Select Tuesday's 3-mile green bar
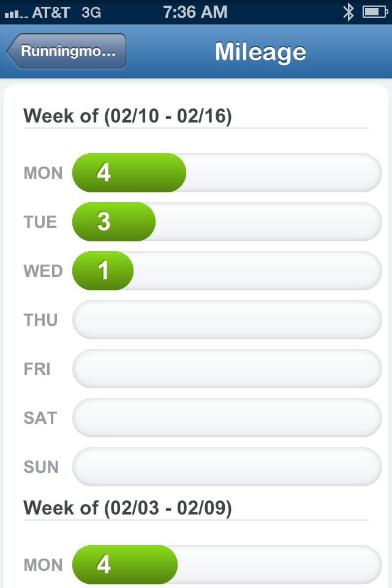This screenshot has width=392, height=588. point(114,222)
